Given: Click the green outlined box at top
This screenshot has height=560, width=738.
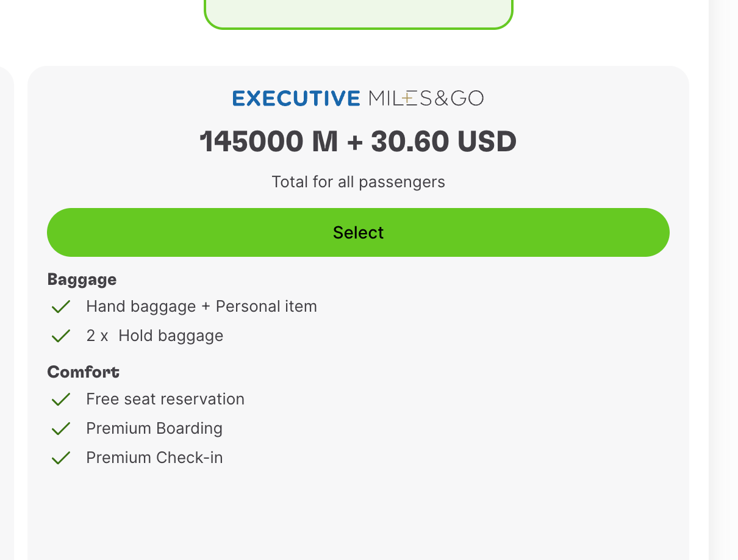Looking at the screenshot, I should coord(358,13).
